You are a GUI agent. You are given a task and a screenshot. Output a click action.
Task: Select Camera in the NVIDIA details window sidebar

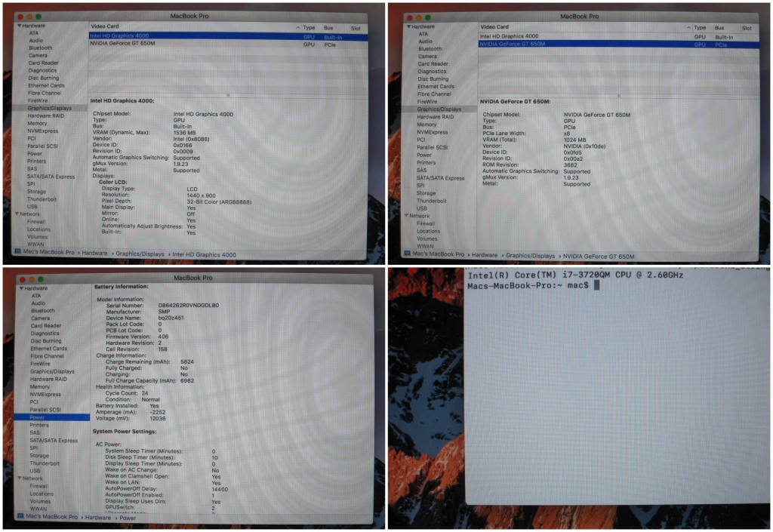[427, 57]
